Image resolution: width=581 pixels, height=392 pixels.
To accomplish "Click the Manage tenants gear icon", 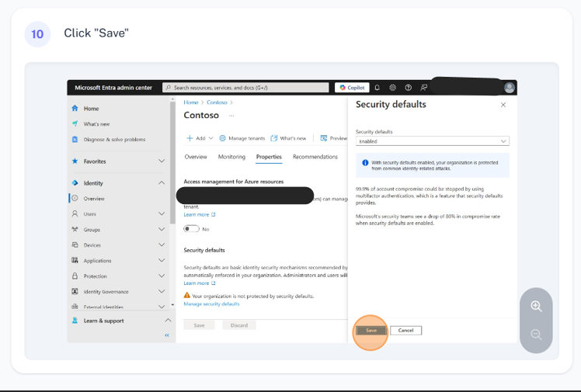I will [x=222, y=138].
